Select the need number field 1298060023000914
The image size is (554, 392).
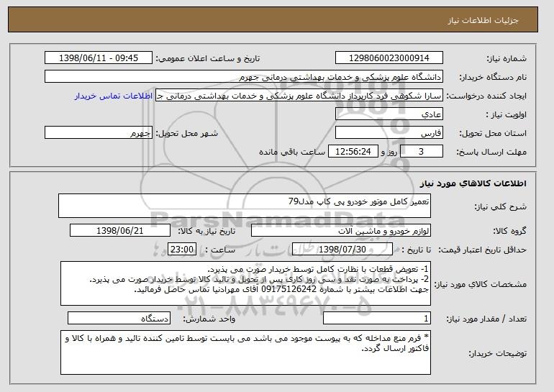(x=389, y=58)
